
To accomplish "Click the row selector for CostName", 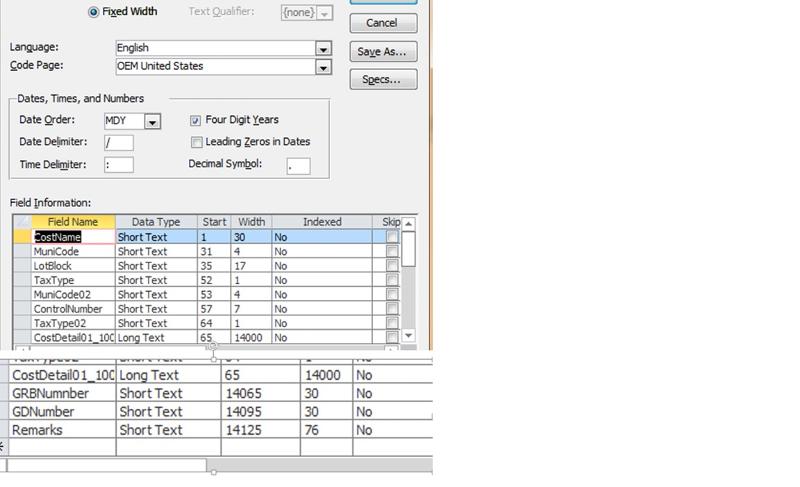I will (x=21, y=238).
